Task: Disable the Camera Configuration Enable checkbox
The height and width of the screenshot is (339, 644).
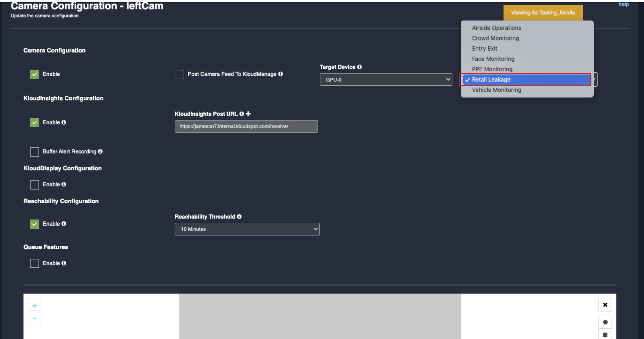Action: click(x=34, y=74)
